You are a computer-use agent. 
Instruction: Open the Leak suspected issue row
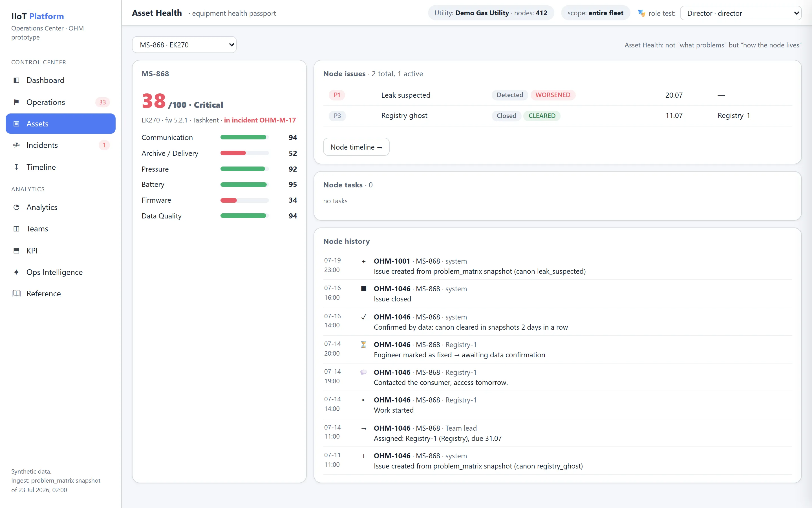557,95
